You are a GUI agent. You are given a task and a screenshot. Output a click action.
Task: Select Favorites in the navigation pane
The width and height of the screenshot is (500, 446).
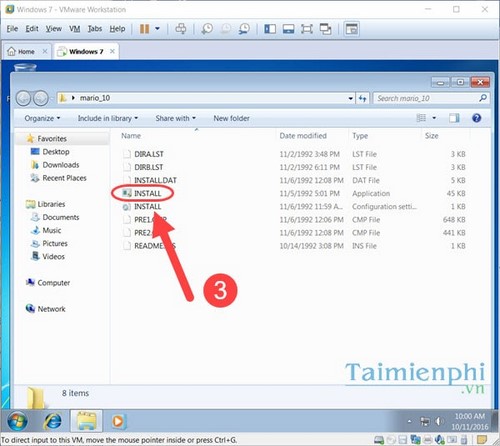point(52,139)
